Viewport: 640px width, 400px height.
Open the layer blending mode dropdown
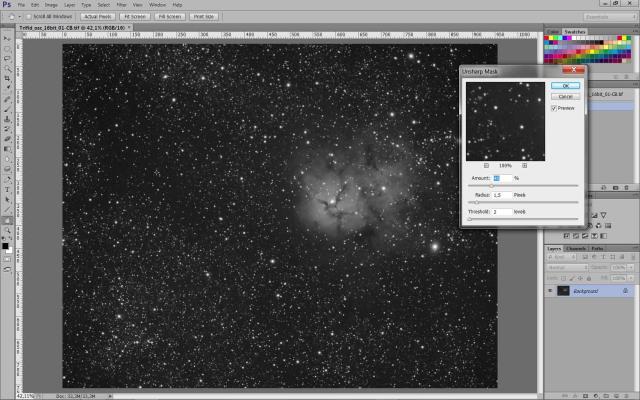click(566, 268)
